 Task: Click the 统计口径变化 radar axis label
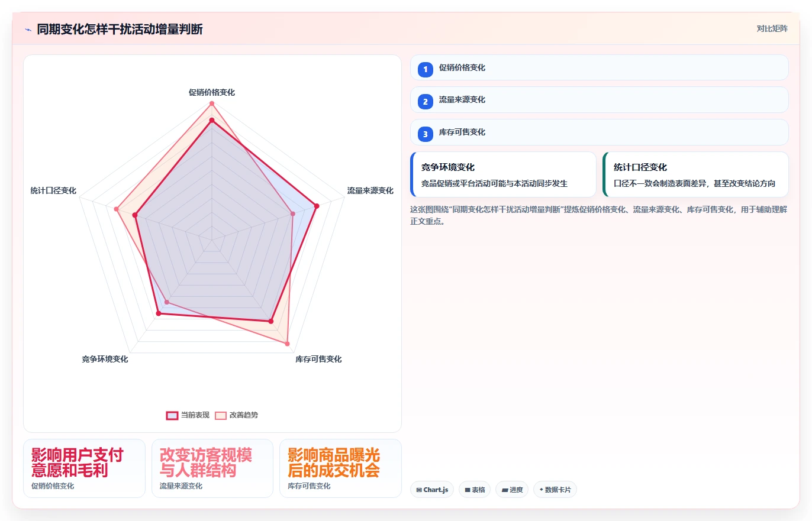pyautogui.click(x=53, y=190)
